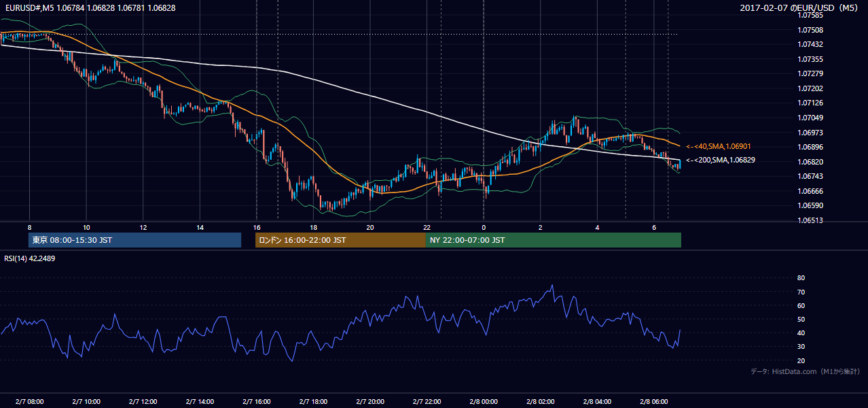The height and width of the screenshot is (408, 868).
Task: Click the 2/7 18:00 time label
Action: [313, 402]
